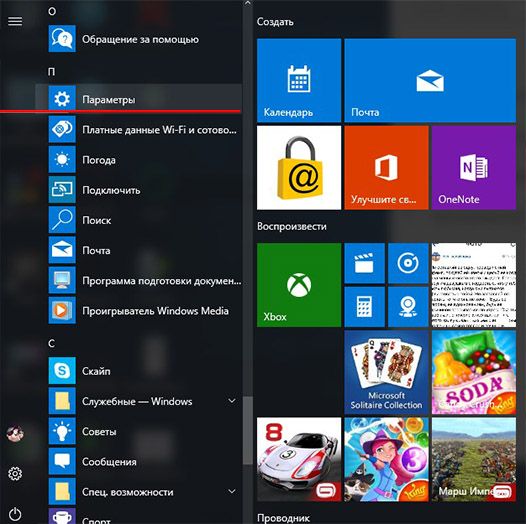Open the Сообщения chat icon
Image resolution: width=526 pixels, height=524 pixels.
point(62,461)
